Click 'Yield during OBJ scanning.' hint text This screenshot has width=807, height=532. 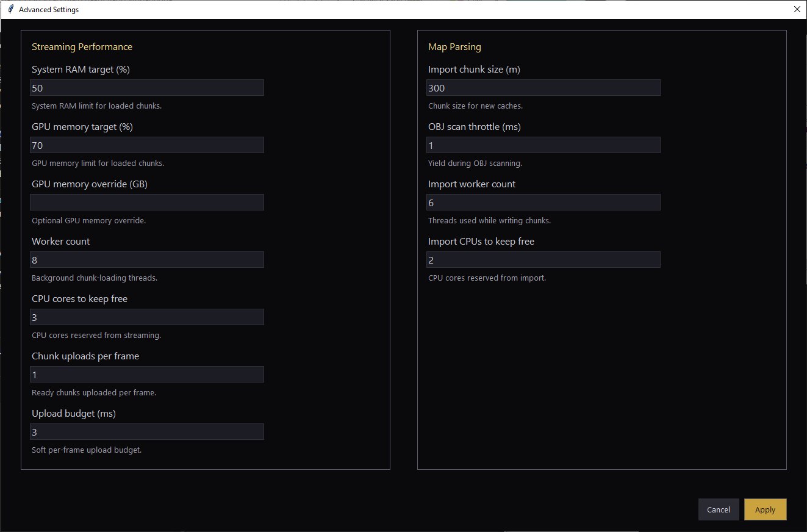coord(475,164)
